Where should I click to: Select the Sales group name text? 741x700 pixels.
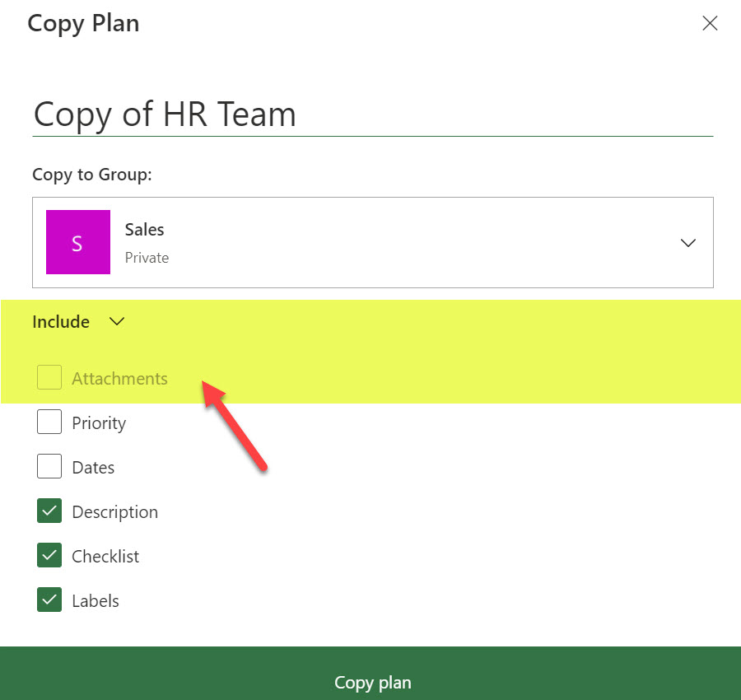click(144, 229)
